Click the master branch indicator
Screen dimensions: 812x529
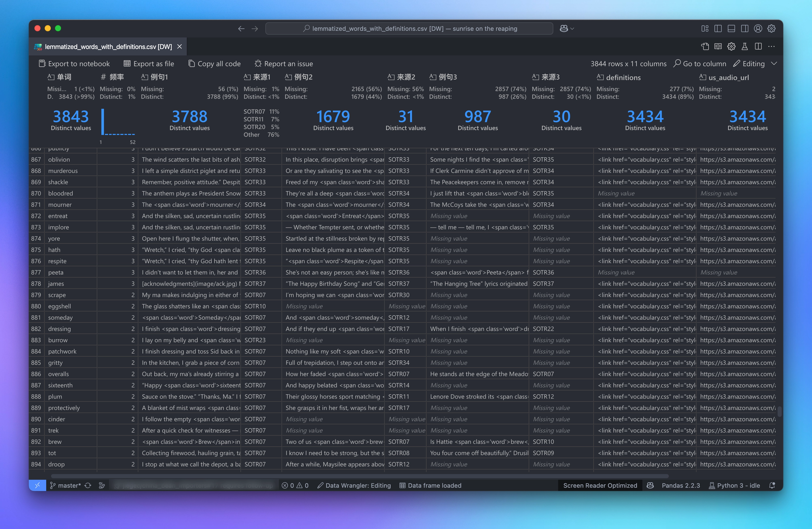65,485
